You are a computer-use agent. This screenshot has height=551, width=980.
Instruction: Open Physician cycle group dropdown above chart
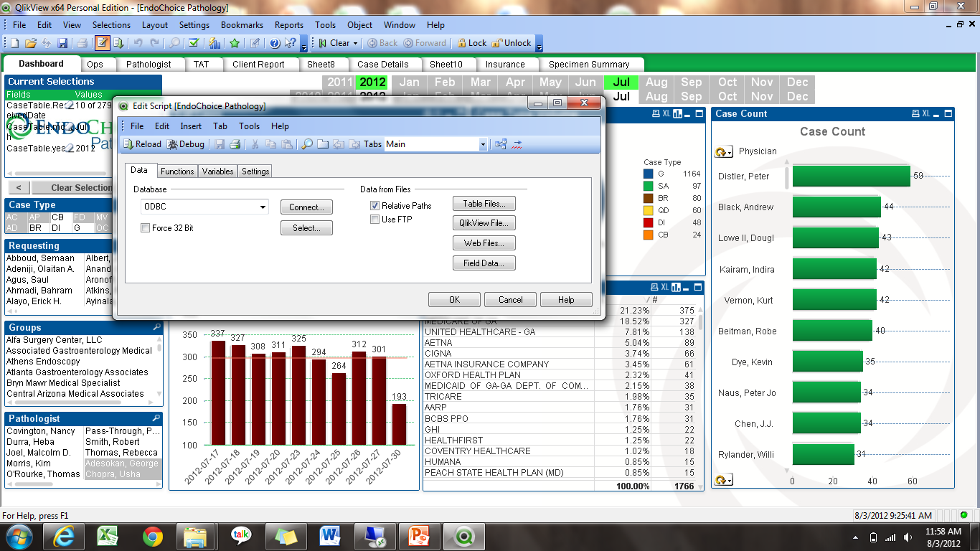tap(724, 152)
